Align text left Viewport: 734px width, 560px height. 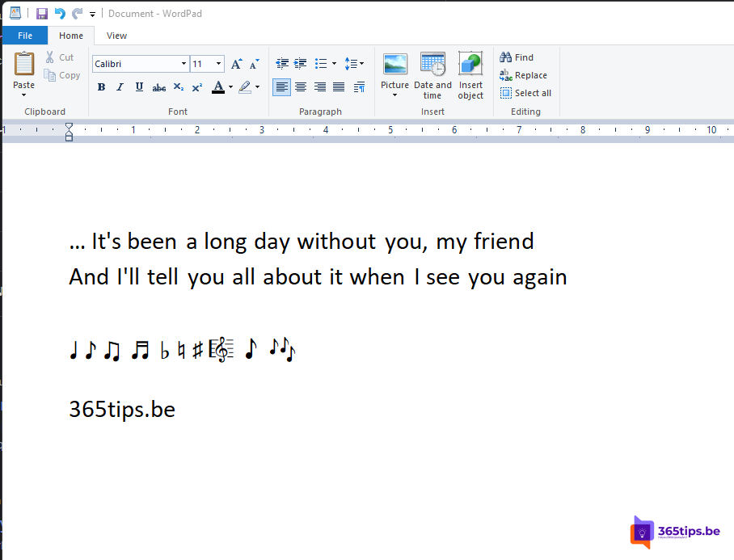click(282, 87)
